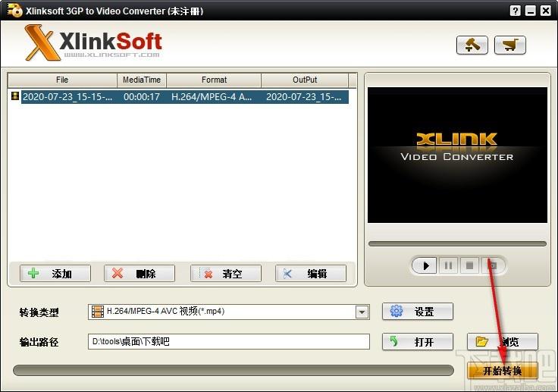Click the 输出路径 output path field
This screenshot has height=392, width=558.
[229, 342]
